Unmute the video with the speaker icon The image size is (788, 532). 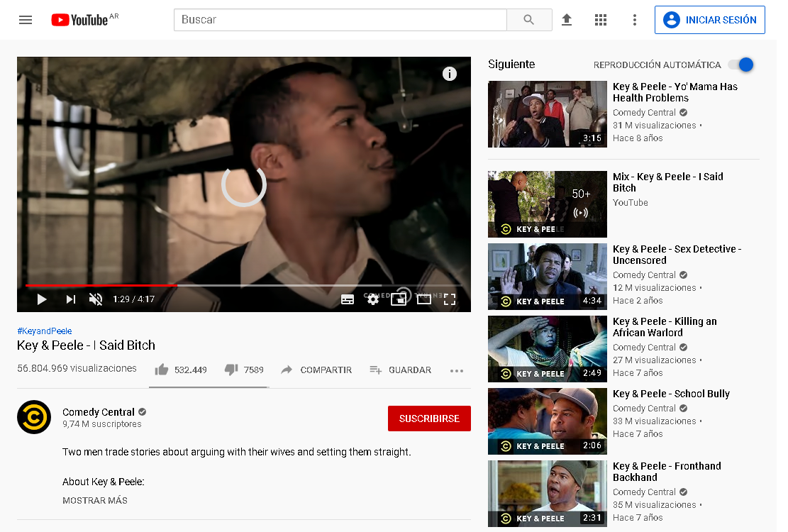pos(96,299)
